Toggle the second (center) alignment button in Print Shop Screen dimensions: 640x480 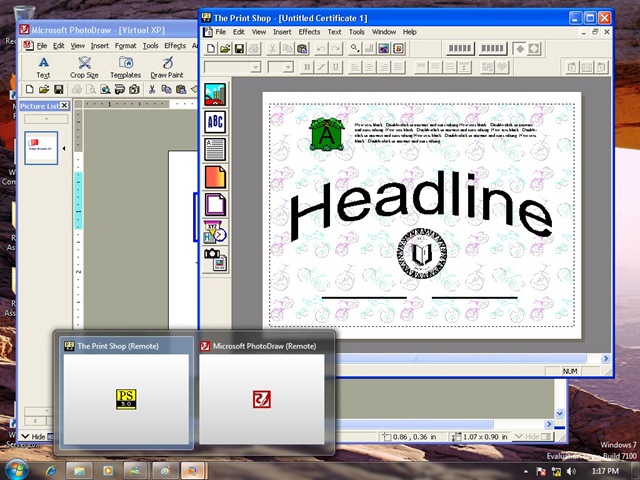pyautogui.click(x=369, y=67)
